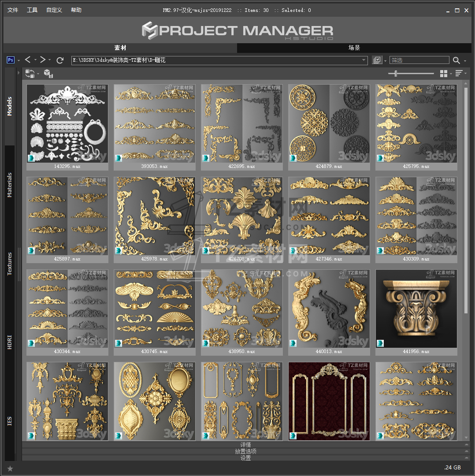Adjust the thumbnail size slider
The image size is (475, 476).
tap(396, 74)
